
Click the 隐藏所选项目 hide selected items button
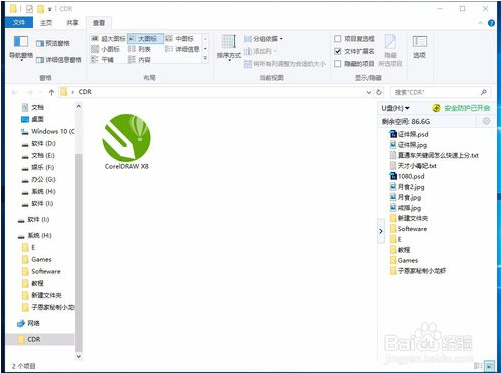coord(390,51)
